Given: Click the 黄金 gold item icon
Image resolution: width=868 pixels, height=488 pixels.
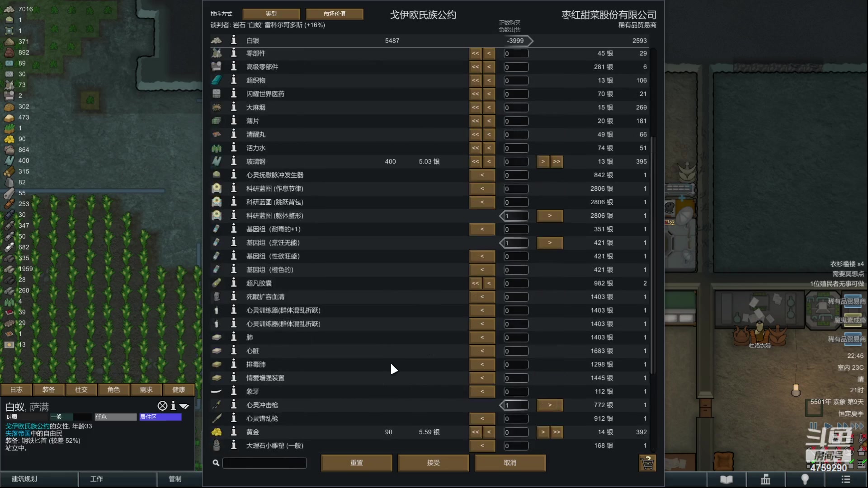Looking at the screenshot, I should coord(217,432).
